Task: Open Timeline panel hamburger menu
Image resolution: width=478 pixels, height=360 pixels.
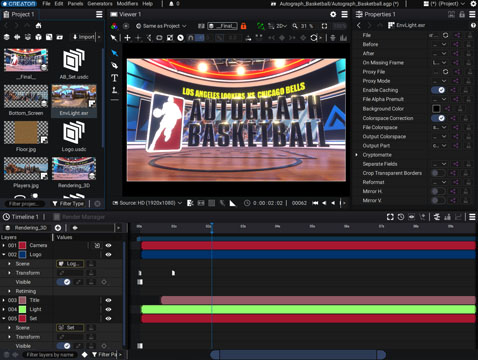Action: click(x=472, y=217)
